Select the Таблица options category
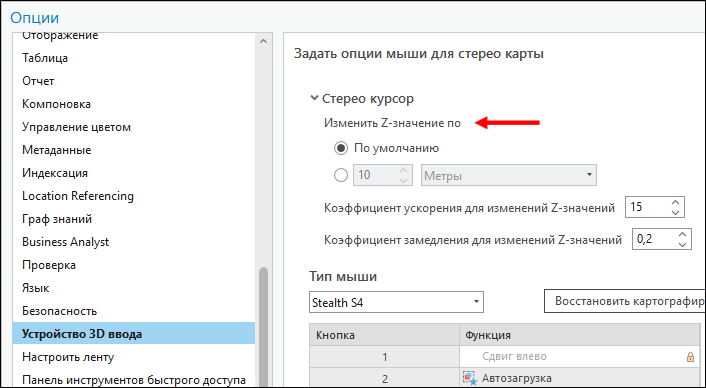This screenshot has height=388, width=706. 45,58
